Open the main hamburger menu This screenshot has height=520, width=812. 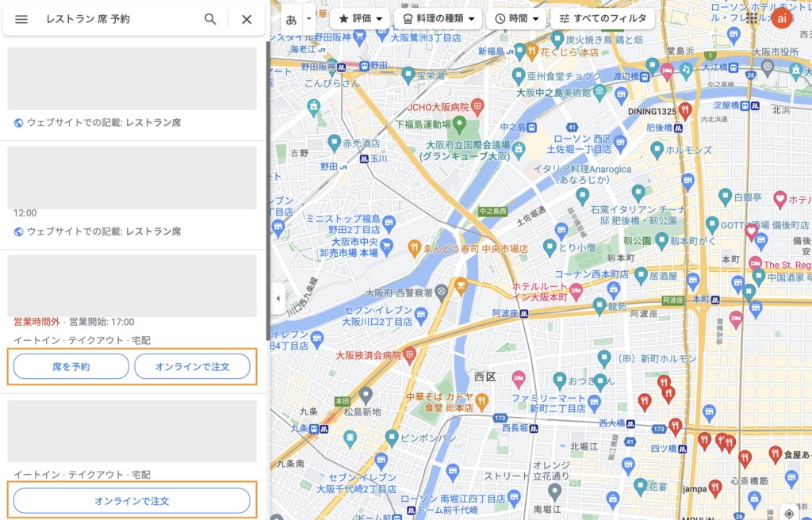(x=21, y=19)
